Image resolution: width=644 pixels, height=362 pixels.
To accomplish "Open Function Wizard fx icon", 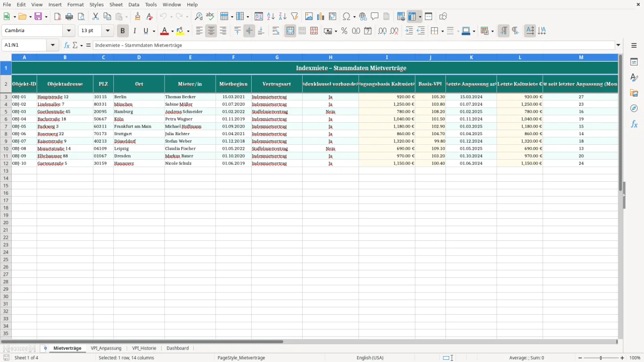I will [x=67, y=46].
